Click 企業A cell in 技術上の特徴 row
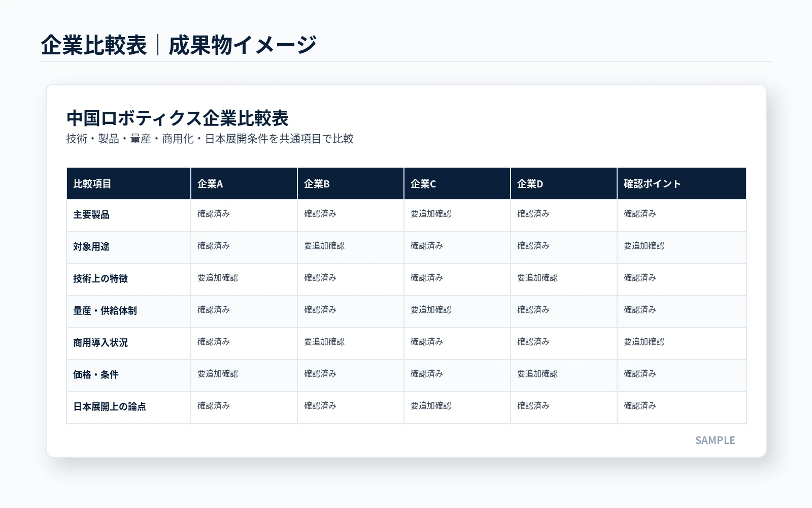 [x=244, y=279]
